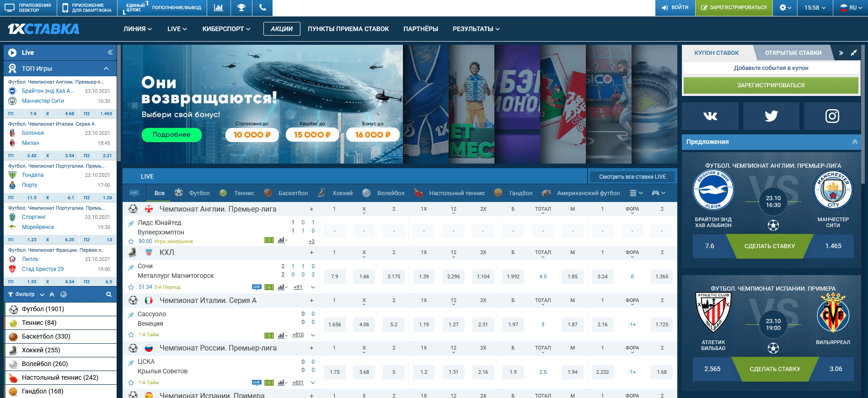Open the Instagram social page
This screenshot has width=868, height=398.
[x=832, y=116]
